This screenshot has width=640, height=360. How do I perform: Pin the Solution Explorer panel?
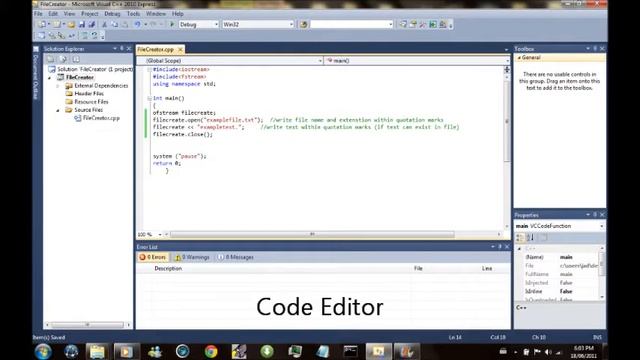(x=122, y=49)
